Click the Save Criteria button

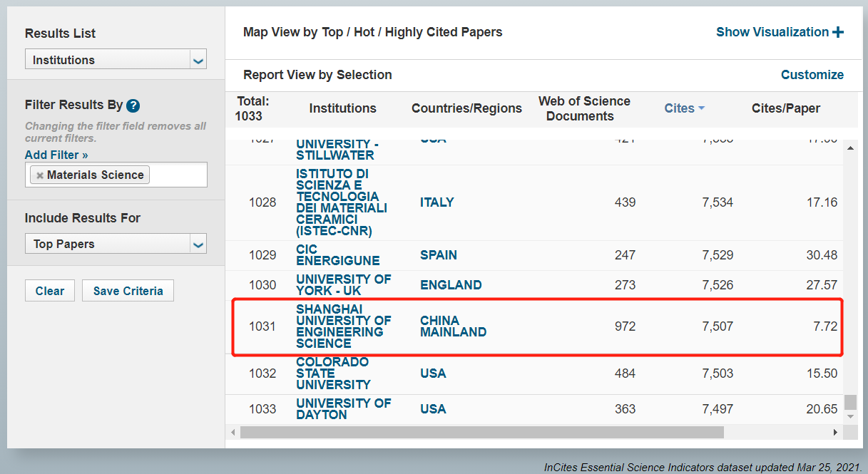128,291
